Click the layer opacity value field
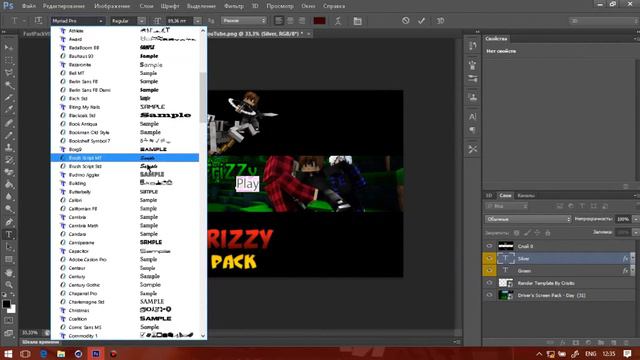Image resolution: width=640 pixels, height=360 pixels. (x=623, y=219)
